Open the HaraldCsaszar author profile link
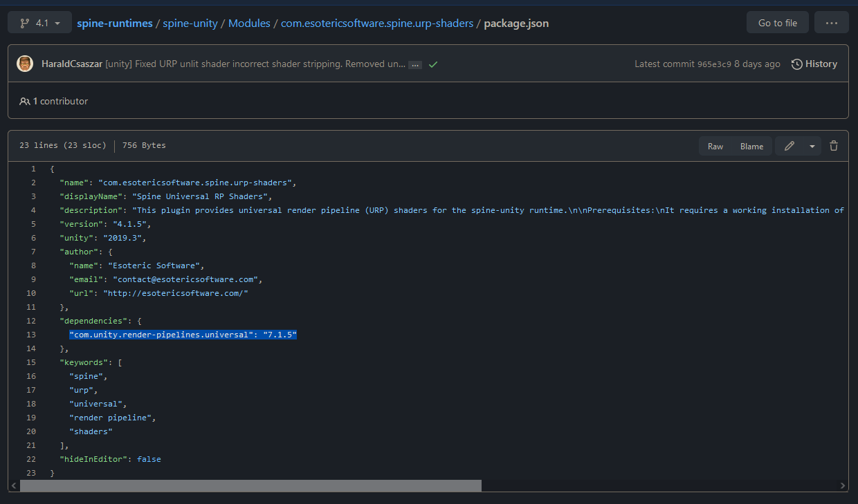This screenshot has width=858, height=504. 72,64
